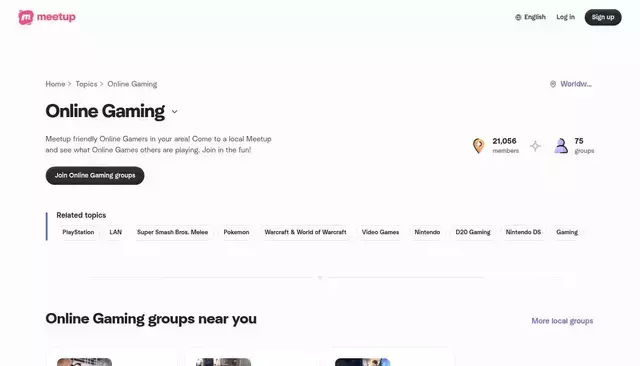Screen dimensions: 640x366
Task: Click the orange members pin icon
Action: (x=478, y=146)
